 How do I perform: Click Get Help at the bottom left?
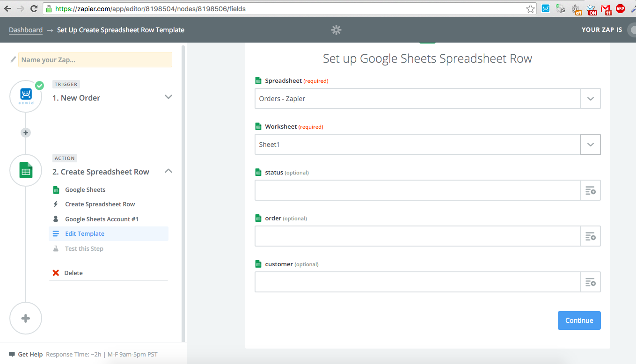point(30,354)
